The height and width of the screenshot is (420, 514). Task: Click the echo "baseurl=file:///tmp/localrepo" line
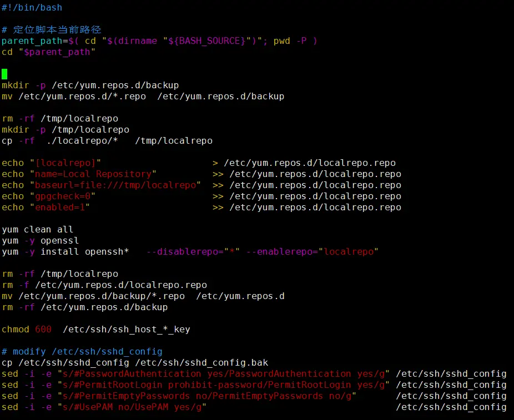click(201, 185)
